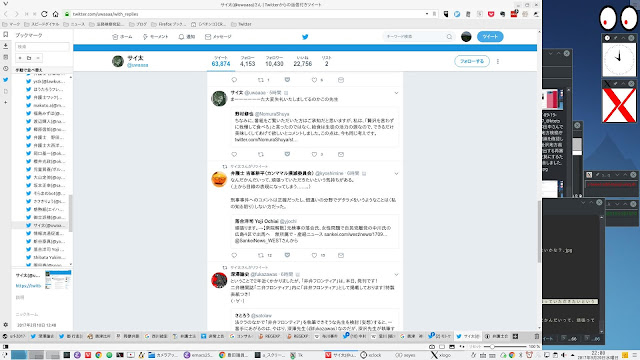
Task: Click the bookmarks panel search field
Action: (42, 47)
